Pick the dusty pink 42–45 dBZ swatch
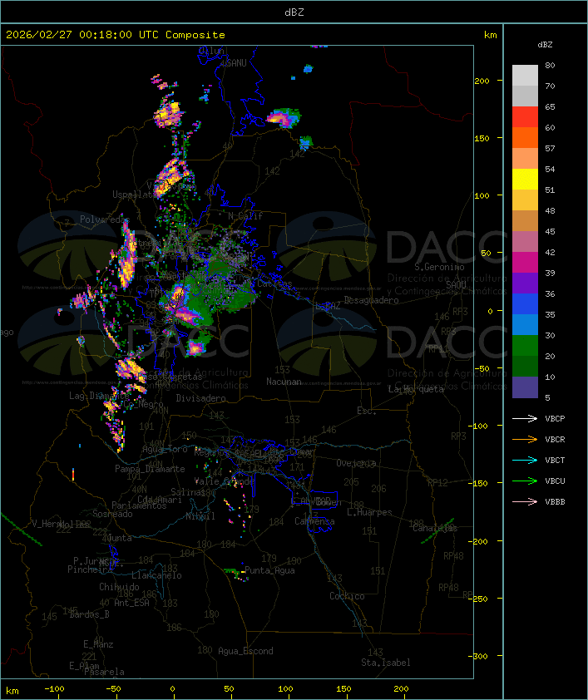The height and width of the screenshot is (700, 588). pyautogui.click(x=525, y=242)
